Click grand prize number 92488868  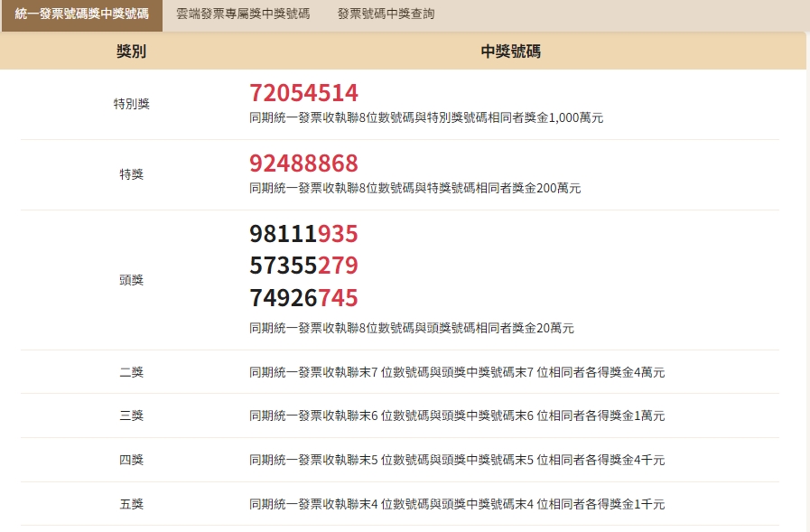(x=303, y=163)
